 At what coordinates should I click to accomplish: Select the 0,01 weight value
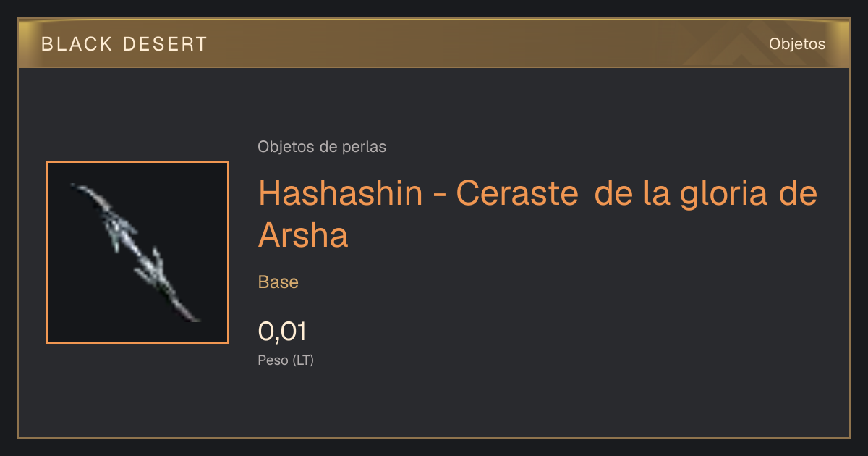click(x=282, y=332)
